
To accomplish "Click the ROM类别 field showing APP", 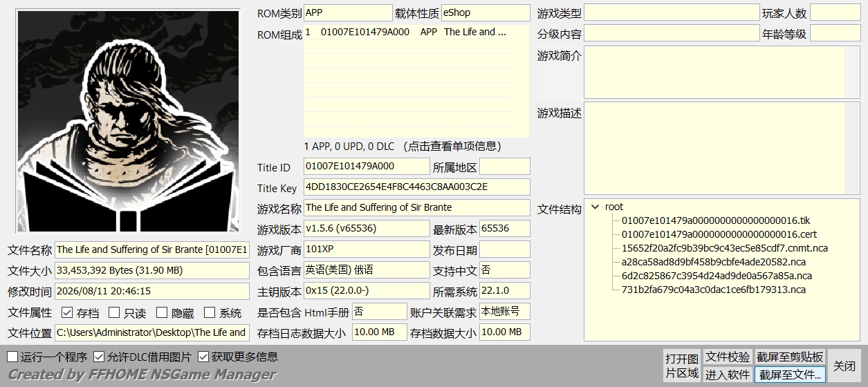I will pyautogui.click(x=348, y=12).
